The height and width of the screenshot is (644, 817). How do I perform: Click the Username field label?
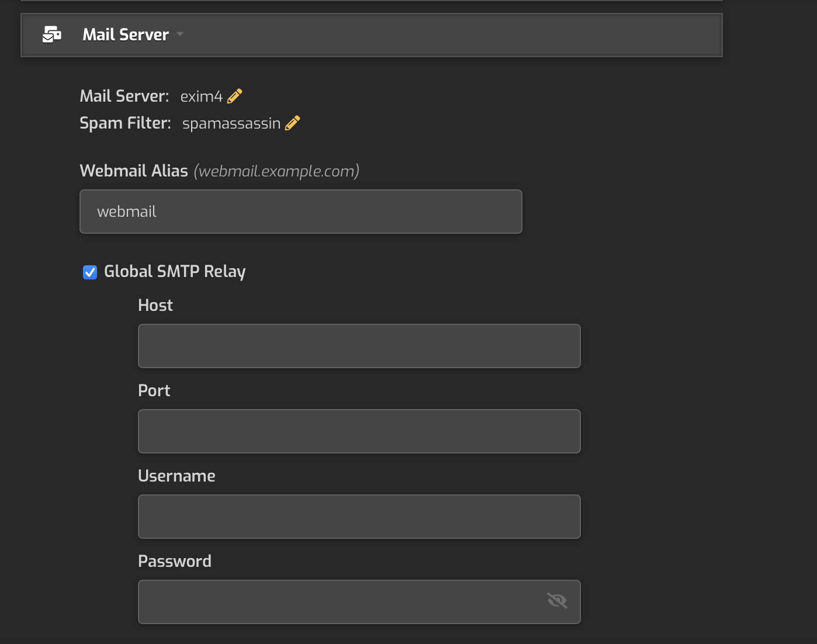tap(176, 476)
